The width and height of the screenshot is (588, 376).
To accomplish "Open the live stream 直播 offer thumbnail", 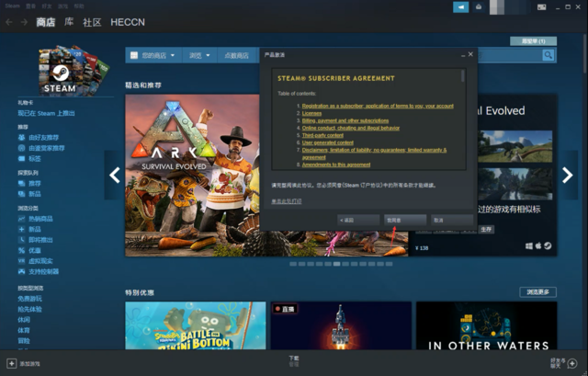I will pos(341,325).
